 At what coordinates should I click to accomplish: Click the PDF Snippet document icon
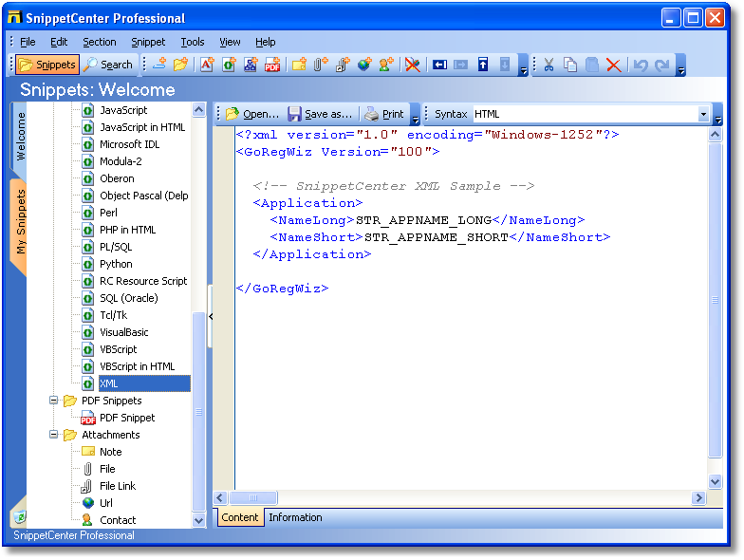coord(87,418)
